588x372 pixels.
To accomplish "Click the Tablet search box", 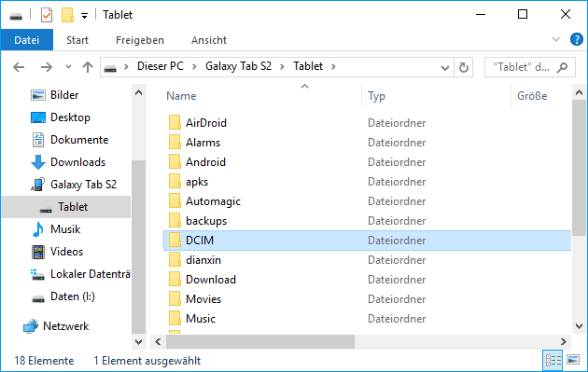I will coord(529,67).
